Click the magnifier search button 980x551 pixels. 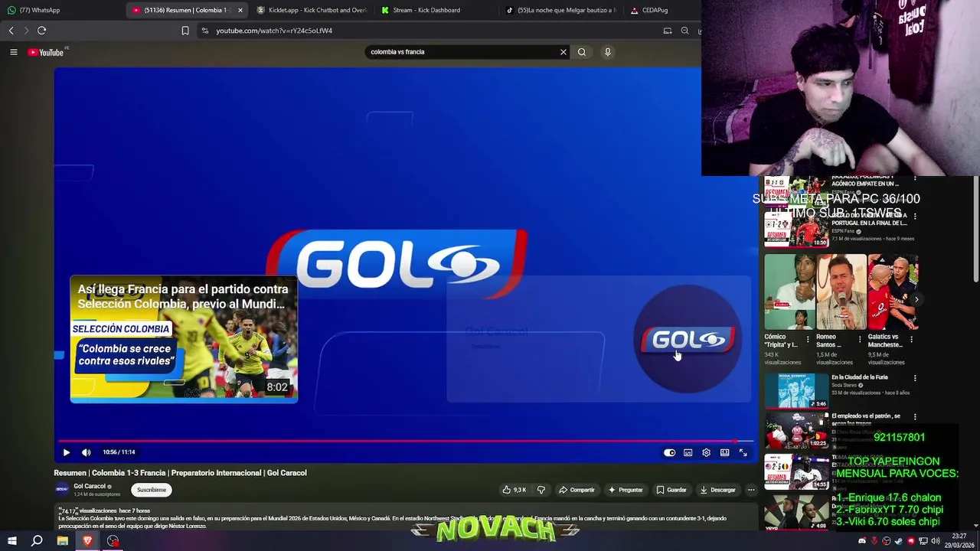582,52
